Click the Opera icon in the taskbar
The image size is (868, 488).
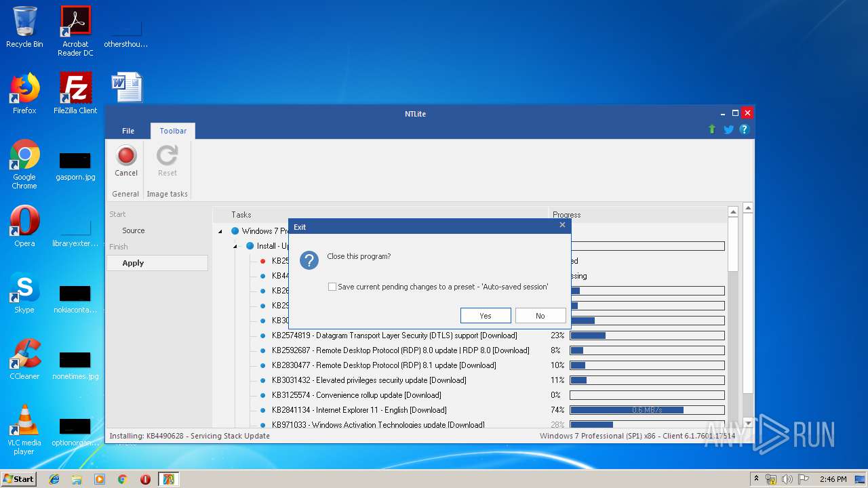click(x=145, y=479)
